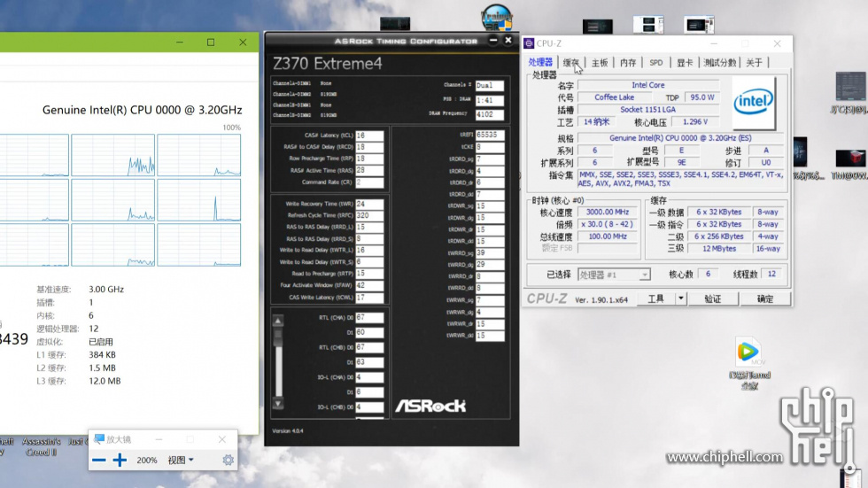Click the Refresh Cycle Time (tRFC) field
Viewport: 868px width, 488px height.
pyautogui.click(x=370, y=216)
